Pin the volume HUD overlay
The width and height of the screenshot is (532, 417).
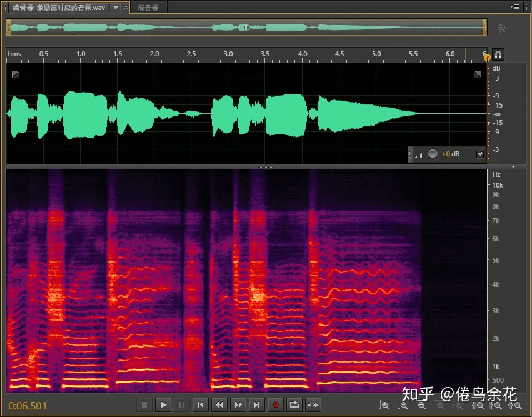pos(479,154)
